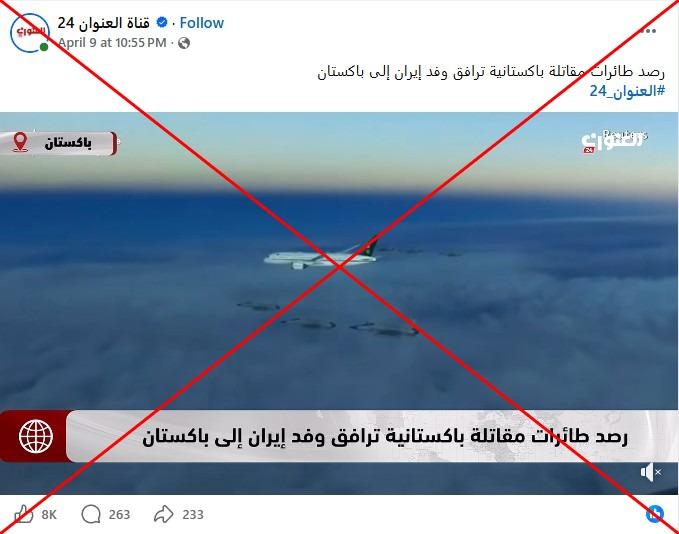Viewport: 679px width, 534px height.
Task: Open the page's profile picture avatar
Action: [29, 33]
